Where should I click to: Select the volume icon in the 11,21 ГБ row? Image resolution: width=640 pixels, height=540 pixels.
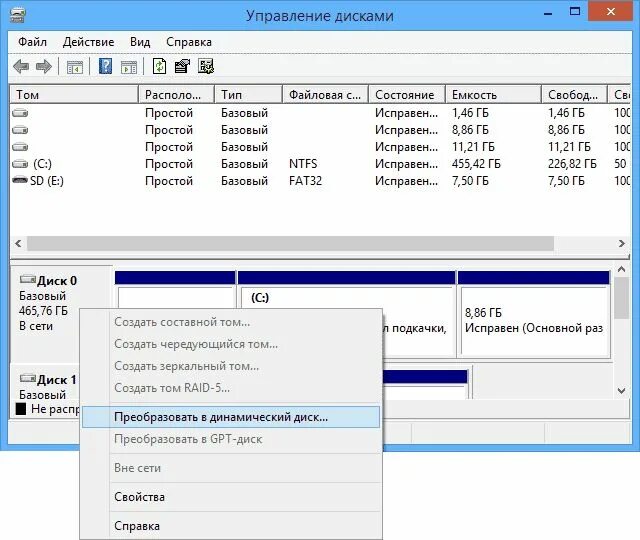[x=20, y=147]
